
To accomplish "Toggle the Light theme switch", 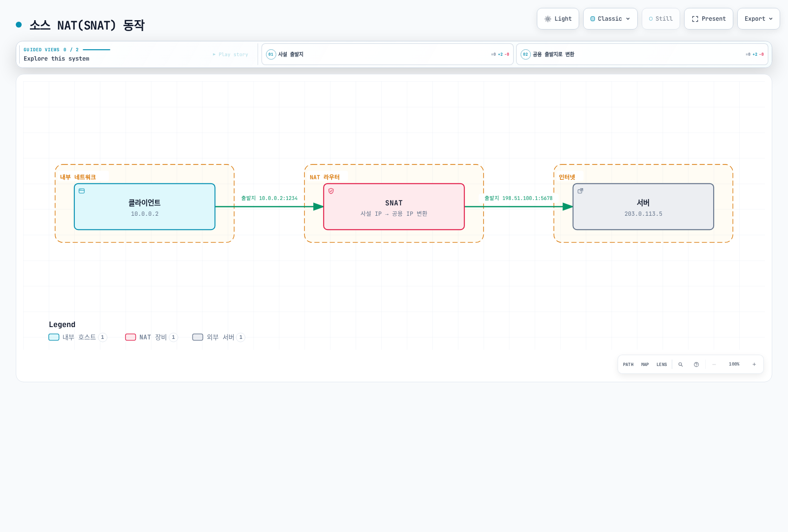I will point(558,19).
